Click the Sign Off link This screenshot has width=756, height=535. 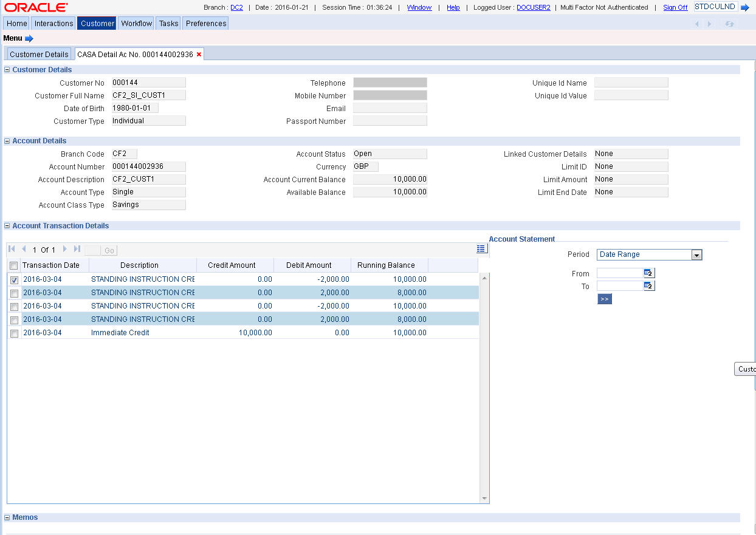coord(675,7)
